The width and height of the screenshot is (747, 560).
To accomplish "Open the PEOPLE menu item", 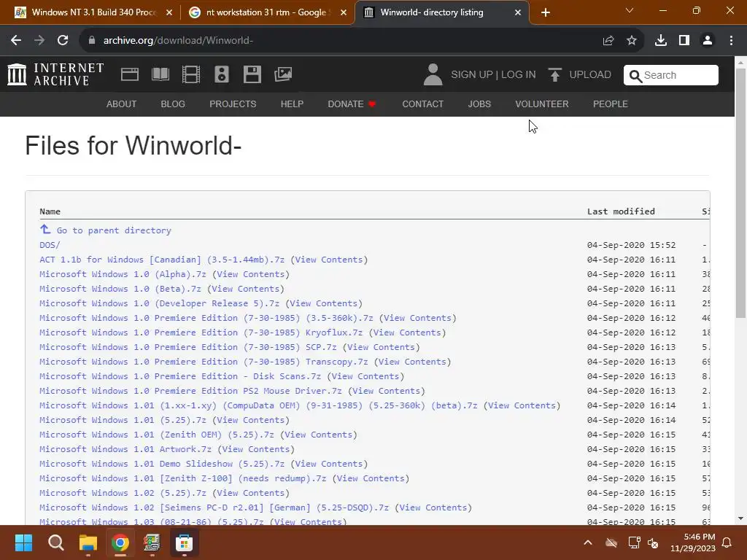I will coord(611,104).
